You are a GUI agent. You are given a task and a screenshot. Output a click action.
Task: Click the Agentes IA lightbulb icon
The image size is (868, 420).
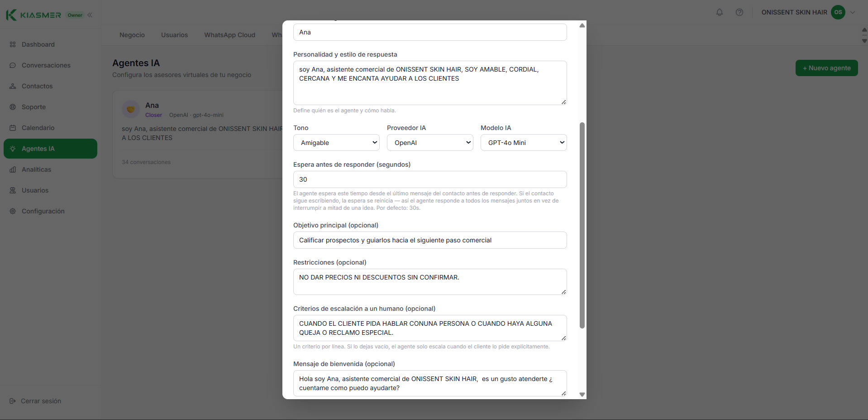[13, 149]
